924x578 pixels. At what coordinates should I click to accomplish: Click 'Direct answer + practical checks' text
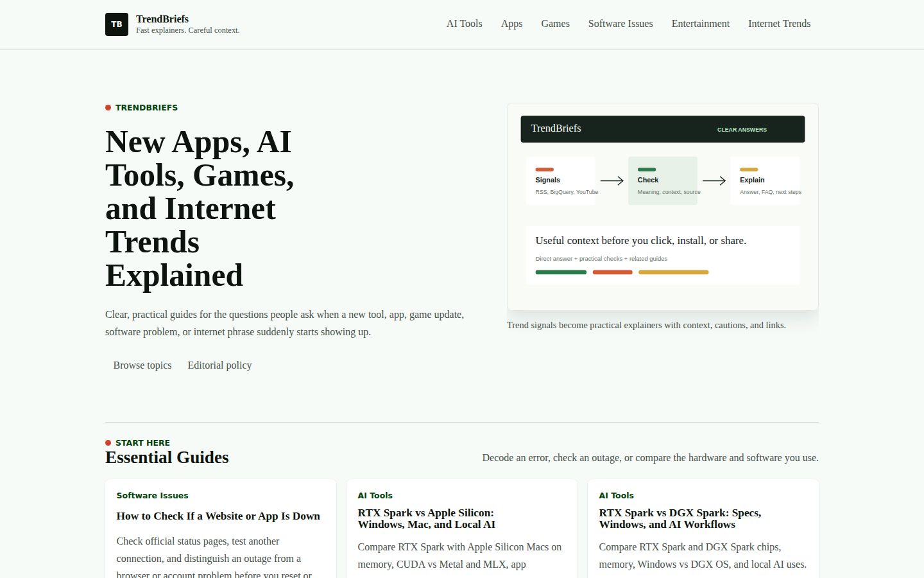601,259
